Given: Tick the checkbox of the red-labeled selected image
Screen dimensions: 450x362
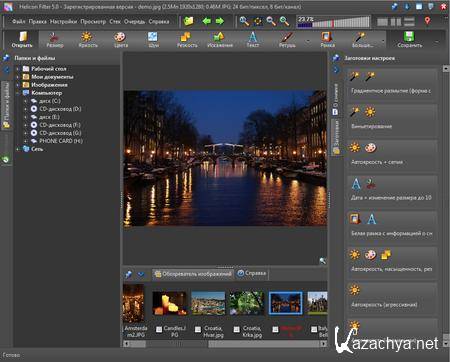Looking at the screenshot, I should coord(275,330).
